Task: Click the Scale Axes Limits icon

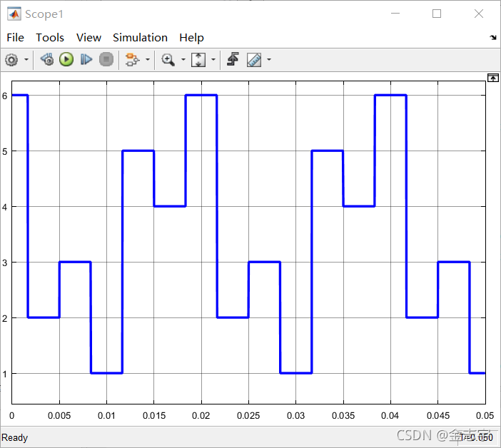Action: (x=198, y=60)
